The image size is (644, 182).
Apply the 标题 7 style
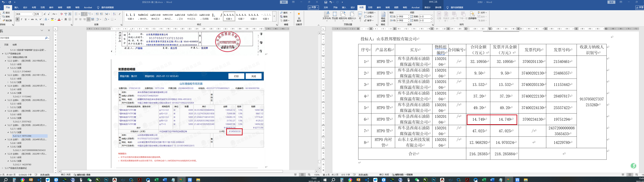point(242,17)
